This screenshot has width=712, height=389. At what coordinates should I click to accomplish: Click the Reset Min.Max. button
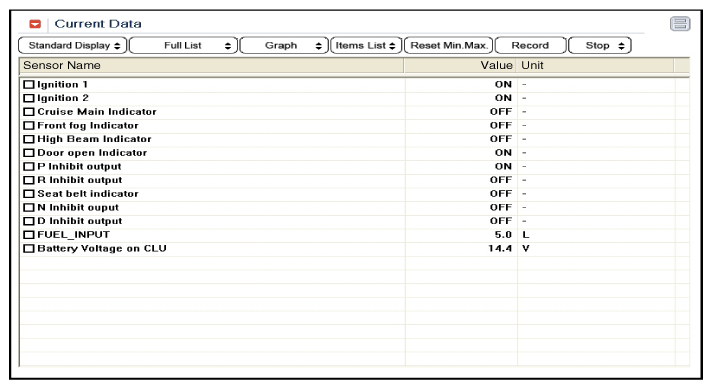click(x=449, y=45)
